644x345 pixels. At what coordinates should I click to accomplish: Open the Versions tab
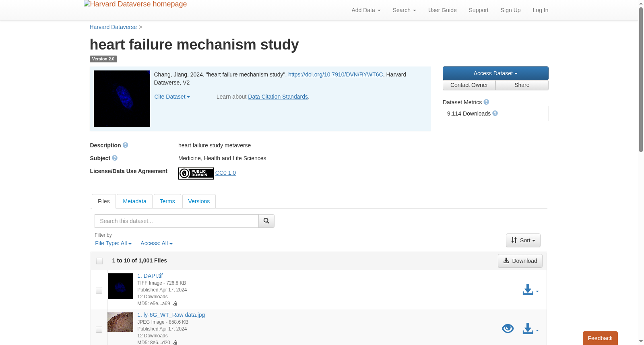(x=199, y=201)
